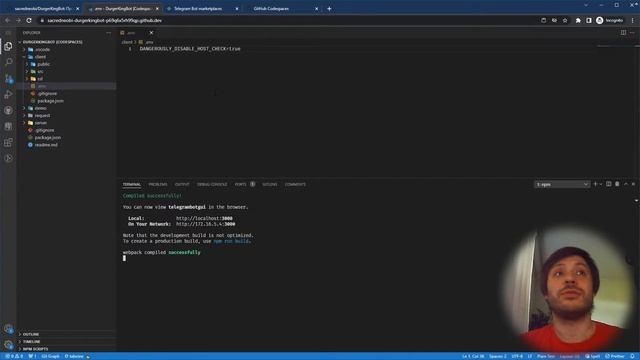Expand the src folder
Viewport: 640px width, 360px height.
click(x=40, y=71)
